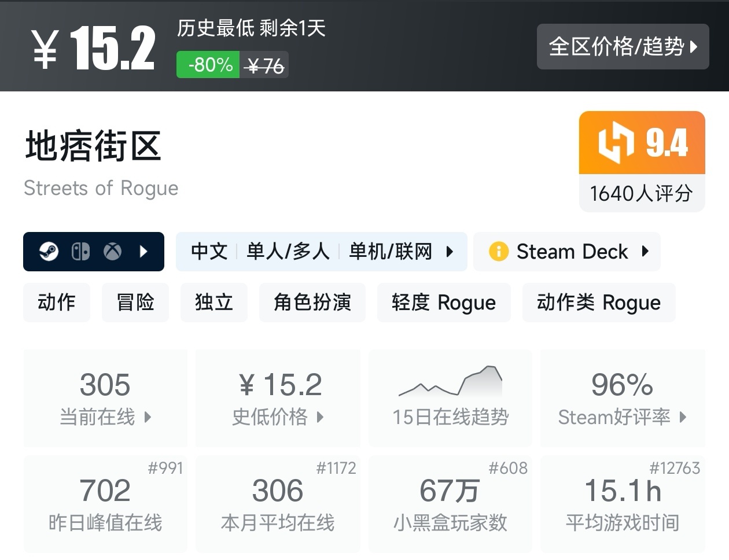This screenshot has width=729, height=560.
Task: Click the 1640人评分 rating count
Action: tap(642, 193)
